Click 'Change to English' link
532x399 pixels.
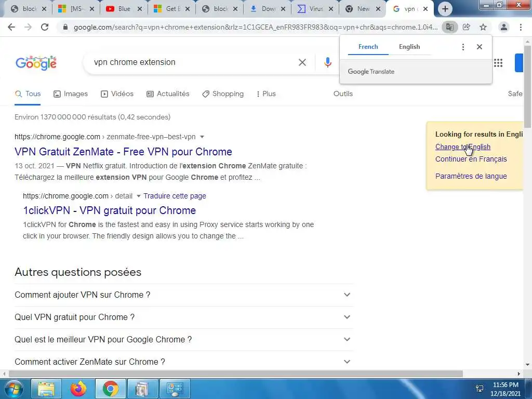pos(463,147)
